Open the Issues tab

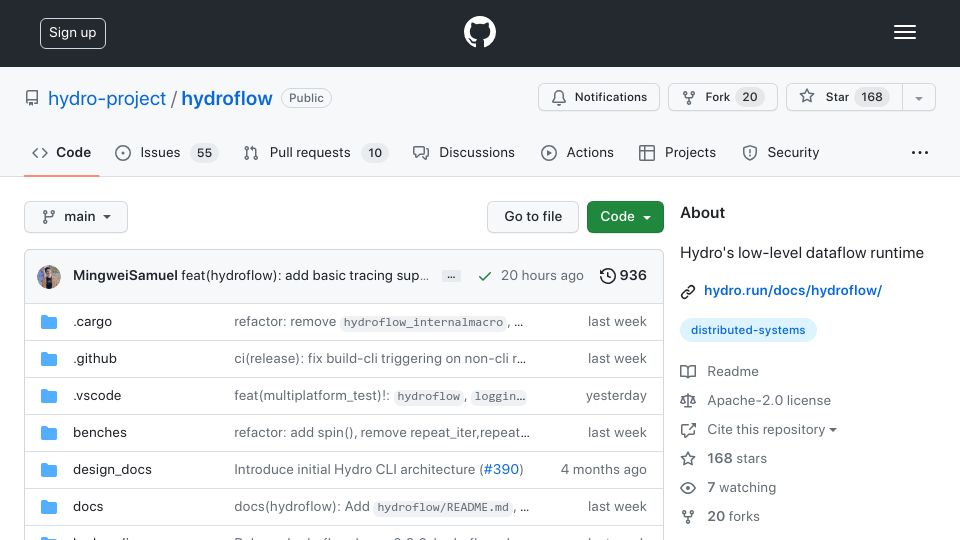[x=166, y=152]
